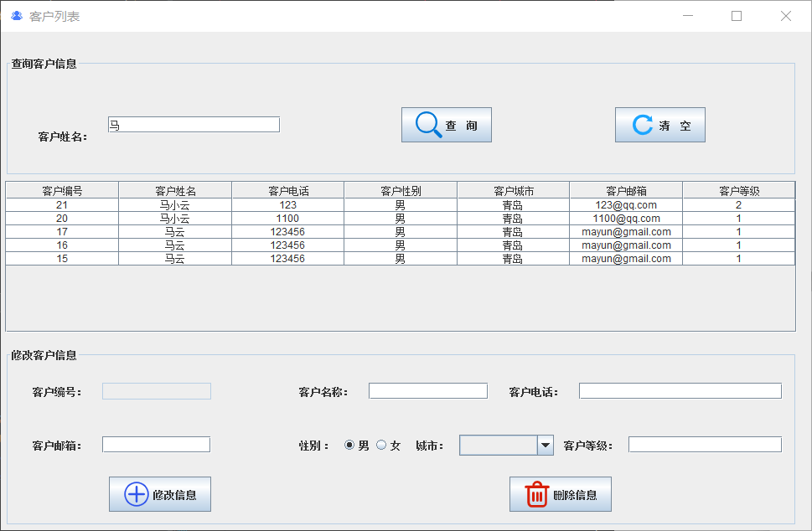Image resolution: width=812 pixels, height=531 pixels.
Task: Click the 客户电话 input field
Action: (680, 391)
